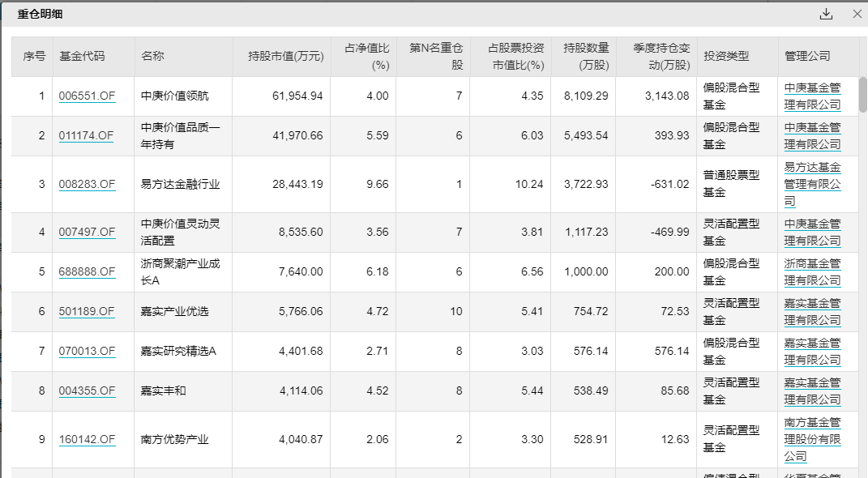This screenshot has height=478, width=868.
Task: Open 嘉实基金管理有限公司 link in row 7
Action: click(x=812, y=351)
